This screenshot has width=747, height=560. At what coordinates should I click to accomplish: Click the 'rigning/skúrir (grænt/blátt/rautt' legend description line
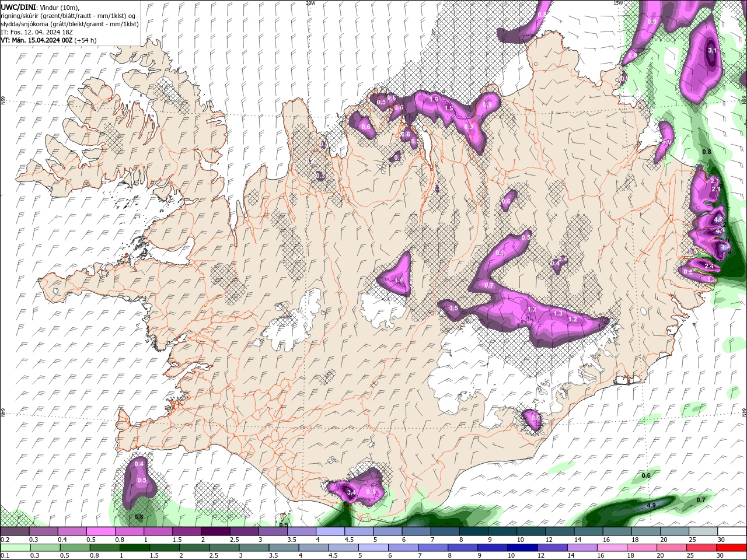point(68,16)
